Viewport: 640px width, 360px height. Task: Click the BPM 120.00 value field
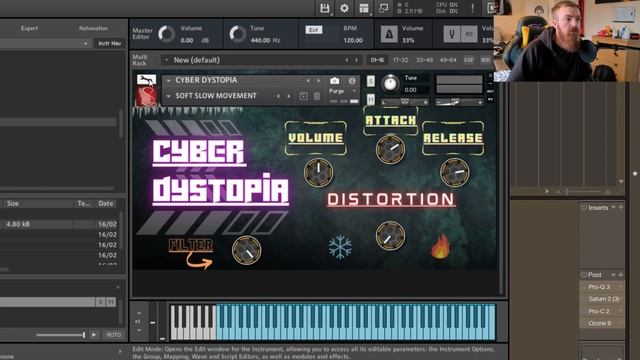[x=353, y=40]
